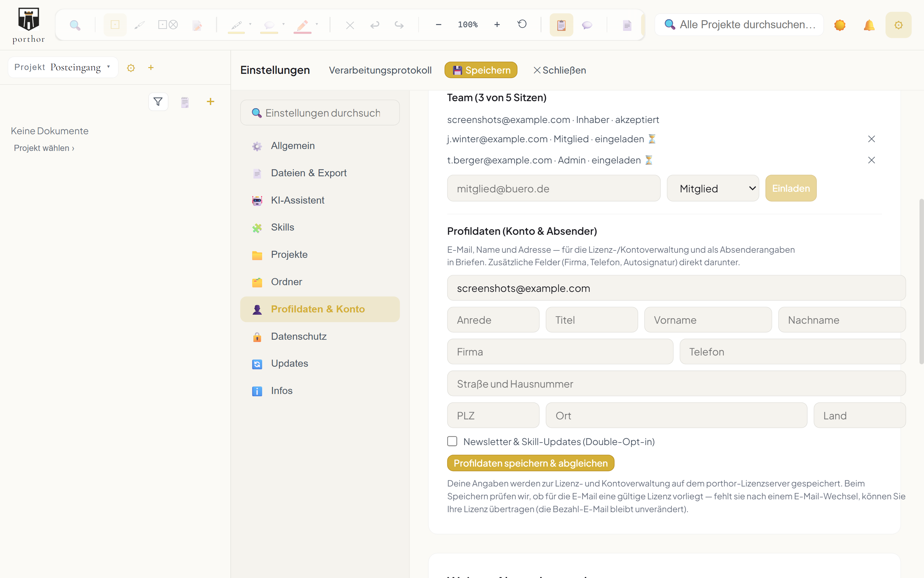Open the chat bubble panel in toolbar
Screen dimensions: 924x578
pos(587,25)
